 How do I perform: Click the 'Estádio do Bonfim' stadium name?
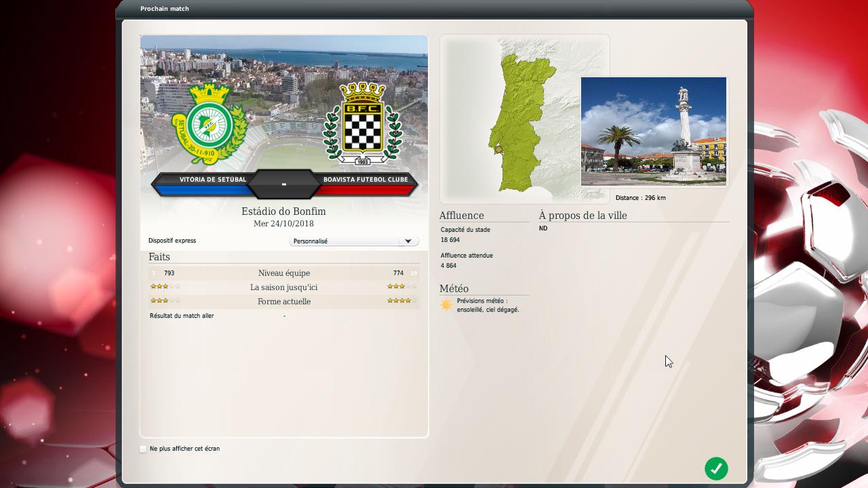click(x=283, y=211)
